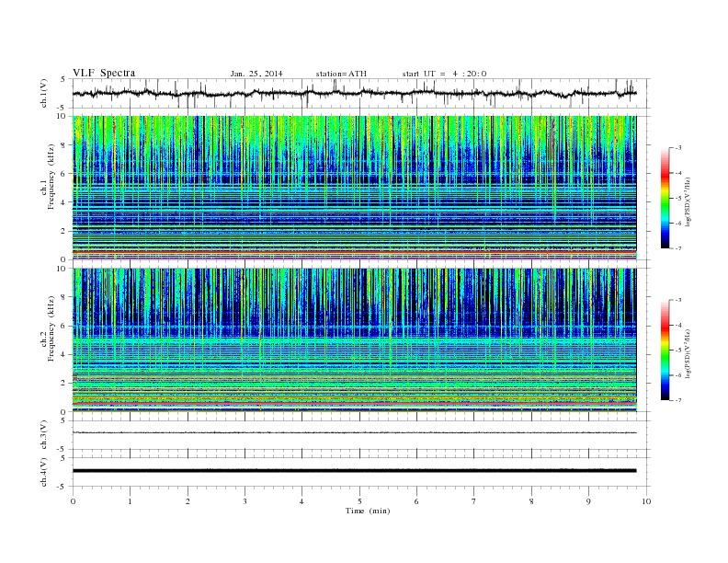Click the 6 kHz tick of ch.2 spectrogram

[x=64, y=326]
